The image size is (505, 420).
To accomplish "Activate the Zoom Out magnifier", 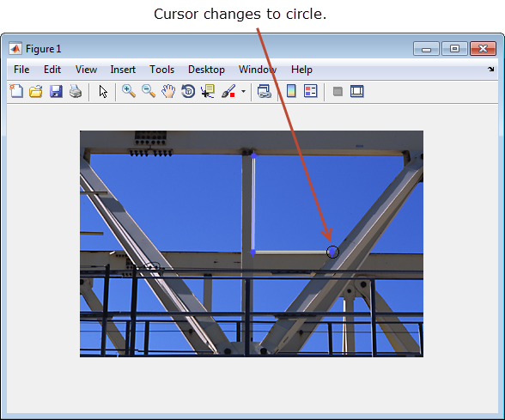I will (149, 91).
